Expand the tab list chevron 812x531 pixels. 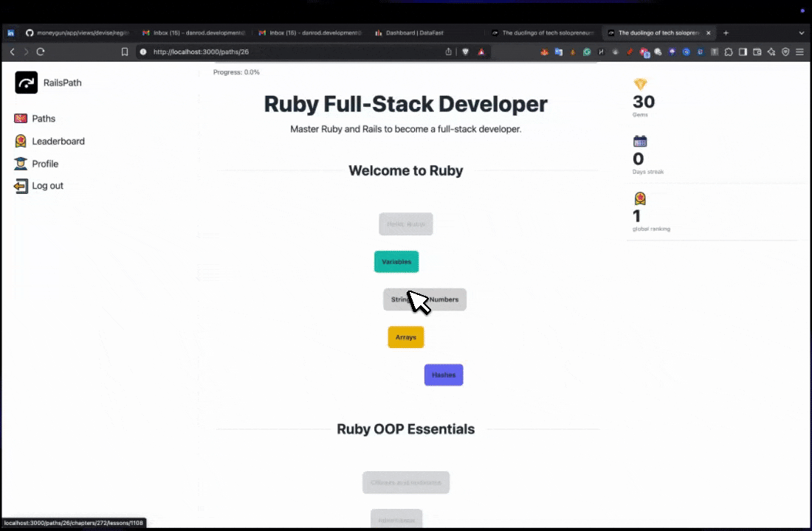802,33
